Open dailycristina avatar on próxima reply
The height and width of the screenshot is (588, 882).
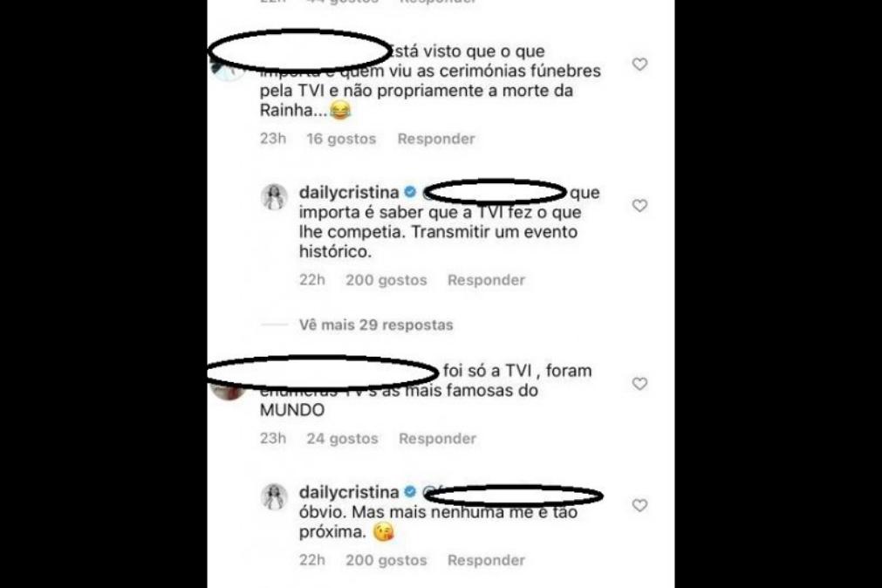[275, 497]
